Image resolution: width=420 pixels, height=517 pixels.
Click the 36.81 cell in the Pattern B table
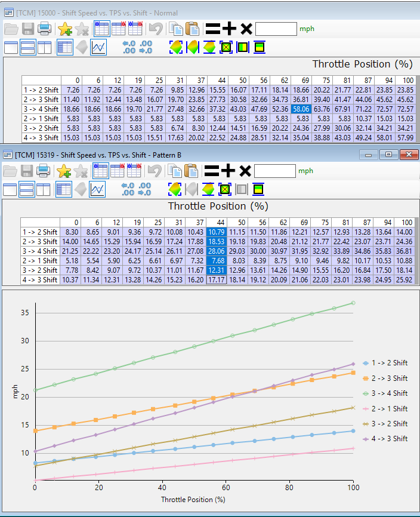pyautogui.click(x=404, y=251)
